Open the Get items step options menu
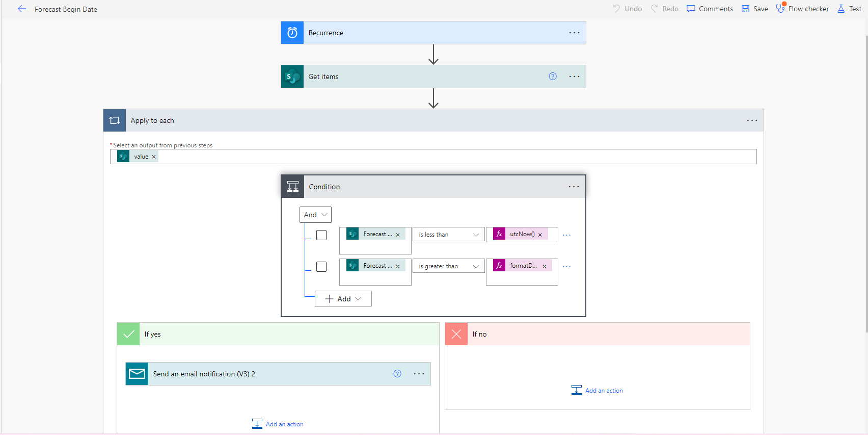This screenshot has height=435, width=868. [574, 76]
